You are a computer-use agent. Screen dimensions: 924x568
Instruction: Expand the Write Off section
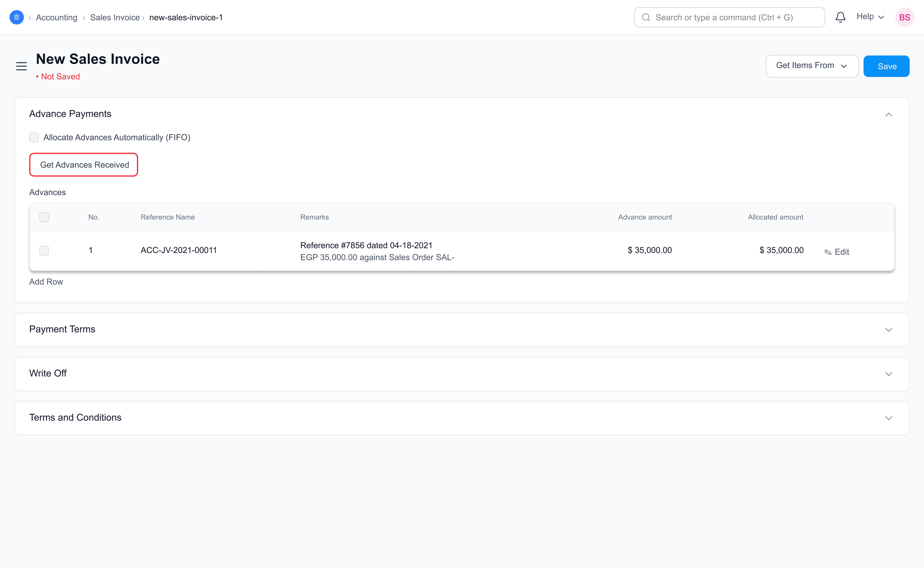coord(889,374)
